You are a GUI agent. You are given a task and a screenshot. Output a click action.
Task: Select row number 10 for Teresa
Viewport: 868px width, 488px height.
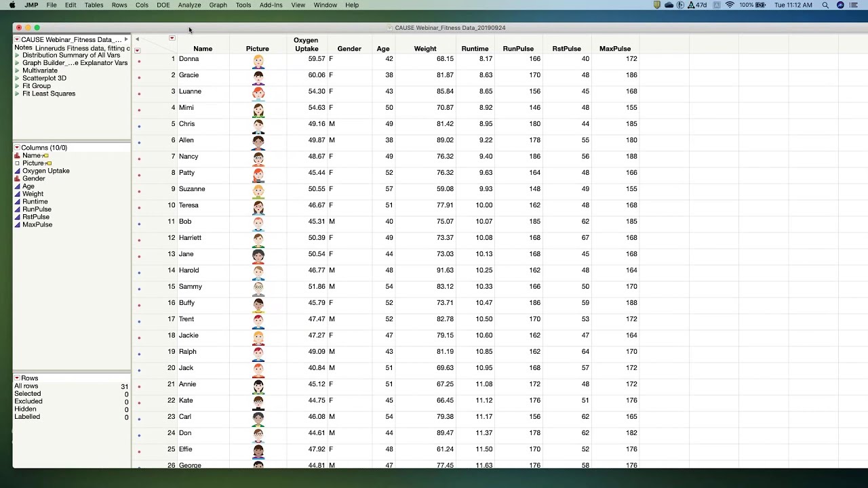pyautogui.click(x=172, y=205)
